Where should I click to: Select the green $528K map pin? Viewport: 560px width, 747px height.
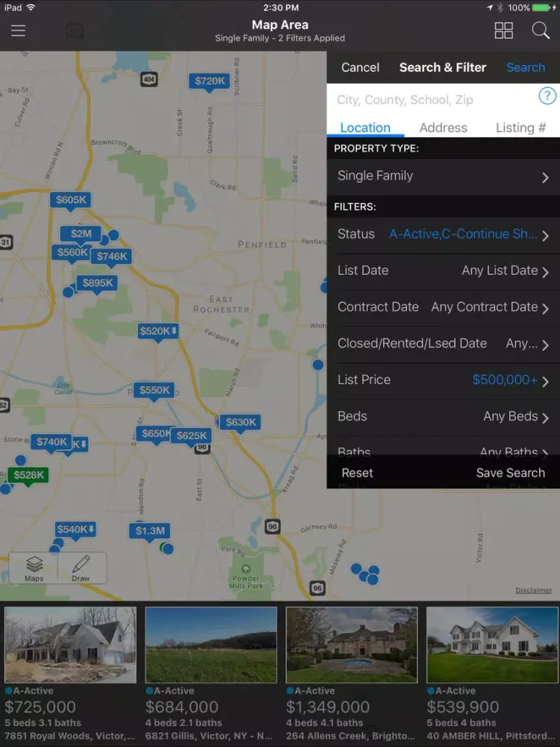[x=28, y=475]
